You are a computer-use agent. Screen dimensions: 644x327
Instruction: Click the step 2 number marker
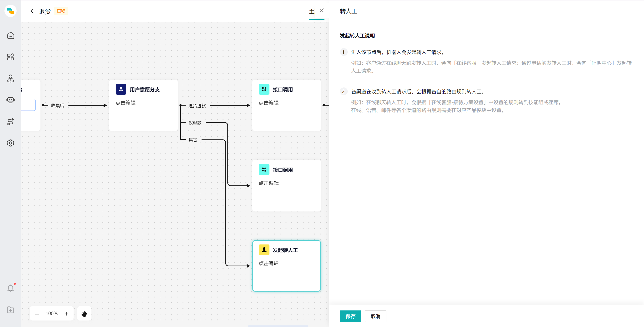point(343,92)
